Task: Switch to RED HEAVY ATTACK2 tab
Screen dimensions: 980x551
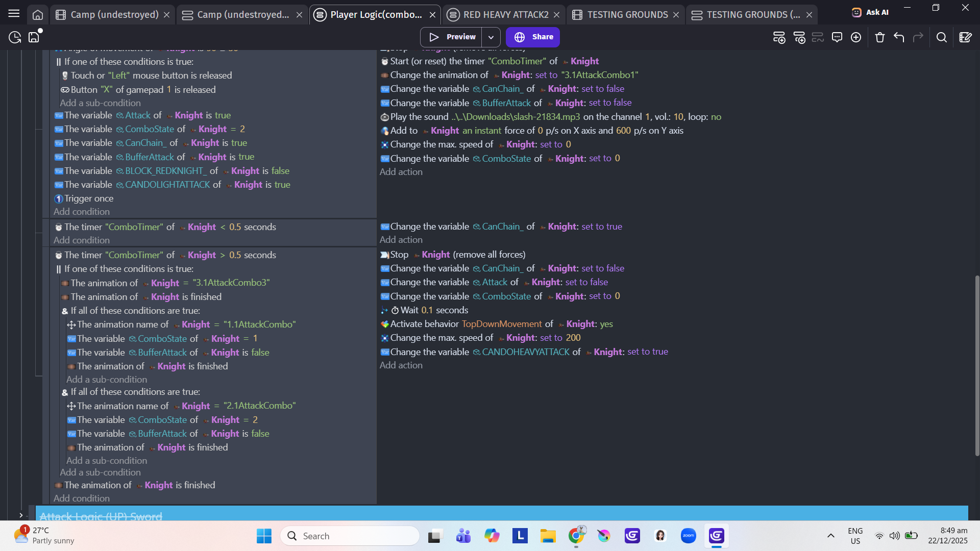Action: (505, 15)
